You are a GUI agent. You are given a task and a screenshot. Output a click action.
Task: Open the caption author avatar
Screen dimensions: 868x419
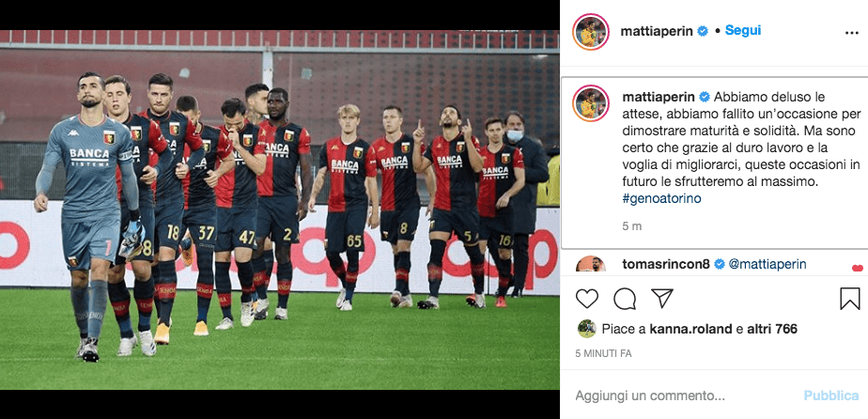(x=591, y=103)
